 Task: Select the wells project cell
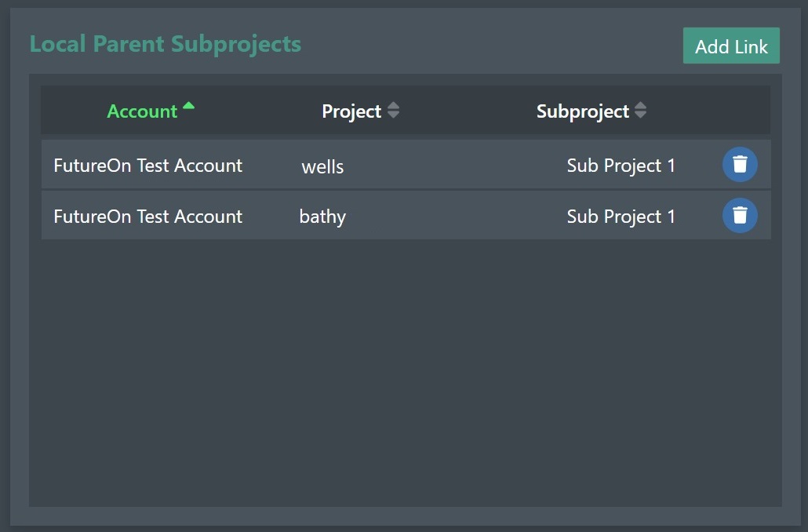point(322,166)
